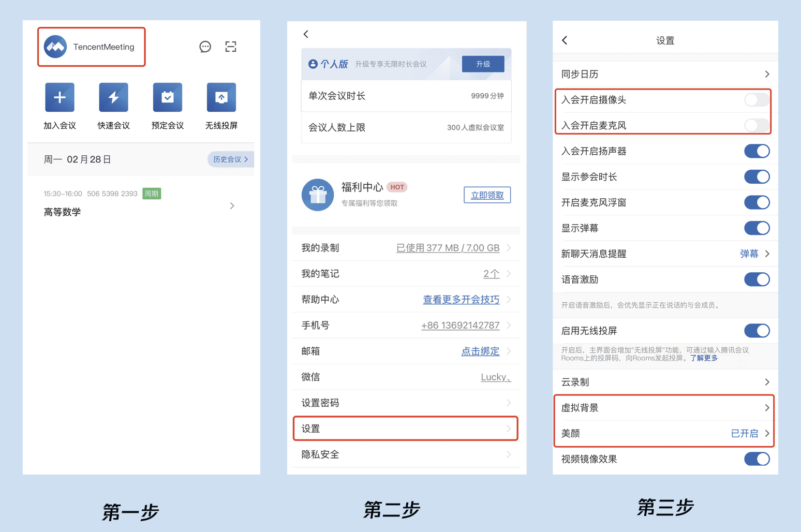Click the 2个 notes count
This screenshot has height=532, width=801.
[x=491, y=274]
